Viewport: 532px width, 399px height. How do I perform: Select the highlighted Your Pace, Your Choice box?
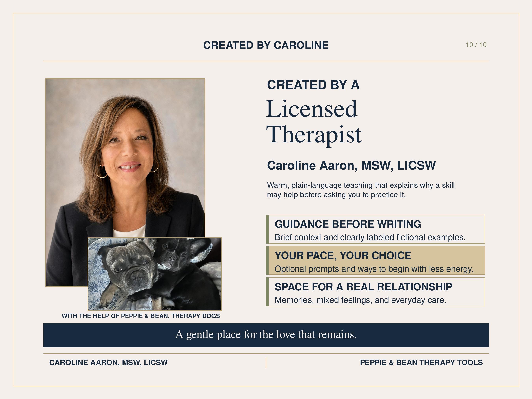[x=375, y=260]
